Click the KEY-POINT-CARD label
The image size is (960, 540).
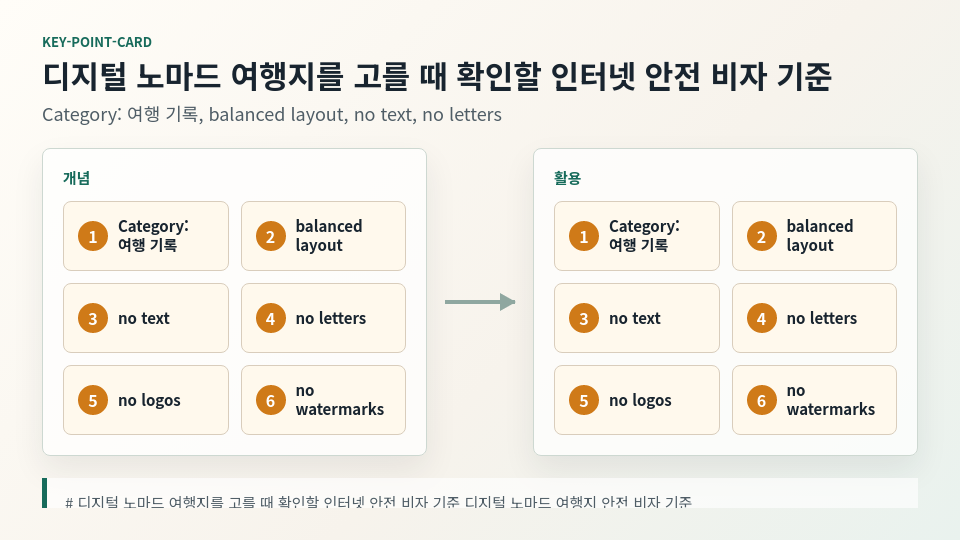pyautogui.click(x=97, y=42)
